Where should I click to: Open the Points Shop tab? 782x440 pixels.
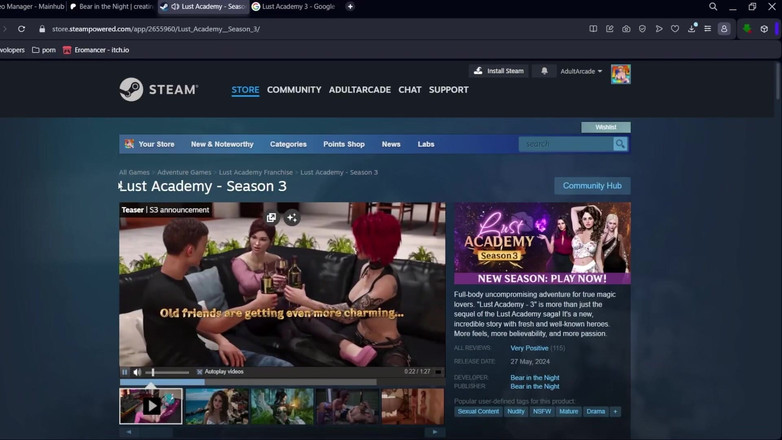click(343, 144)
